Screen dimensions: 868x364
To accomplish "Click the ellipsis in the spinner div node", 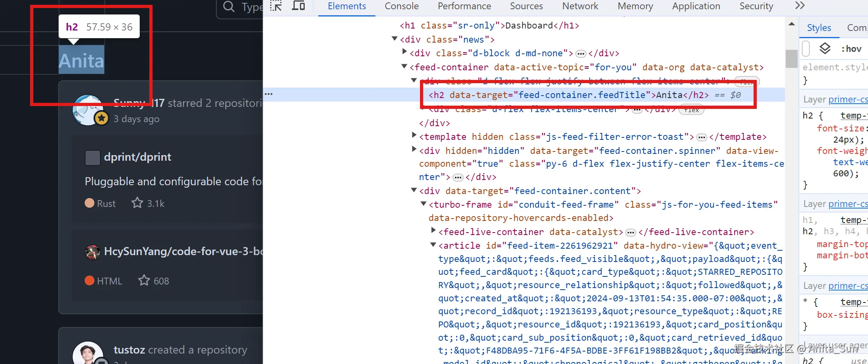I will pos(458,177).
